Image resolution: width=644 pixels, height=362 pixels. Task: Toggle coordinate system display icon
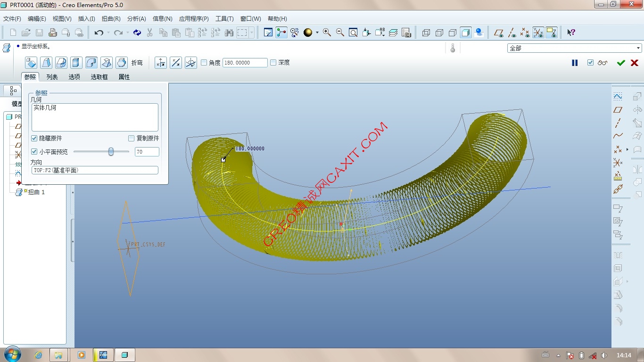coord(538,33)
